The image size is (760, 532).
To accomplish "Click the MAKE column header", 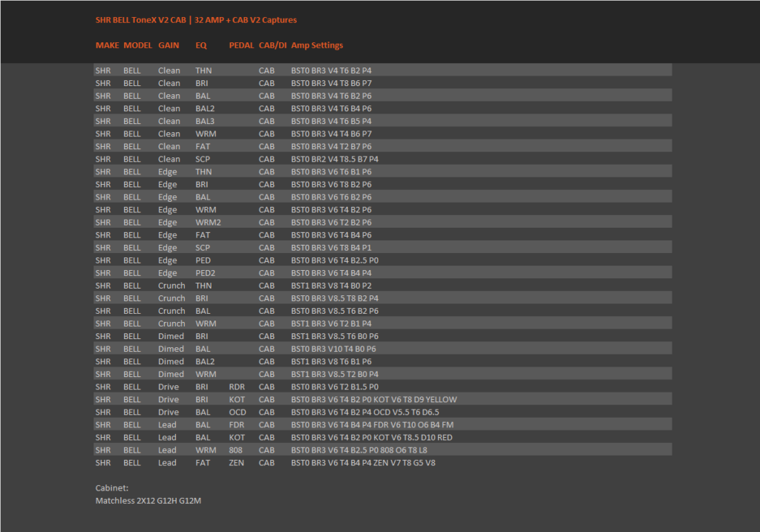I will point(107,45).
